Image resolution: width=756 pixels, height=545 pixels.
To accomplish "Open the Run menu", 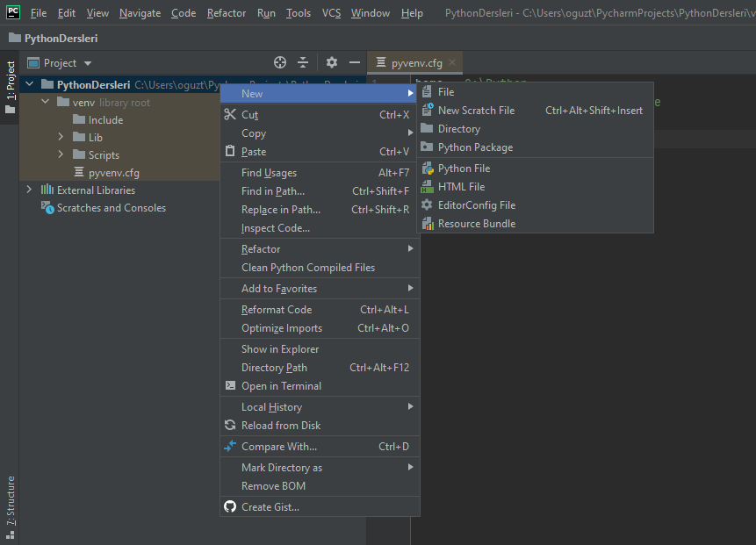I will click(x=266, y=13).
